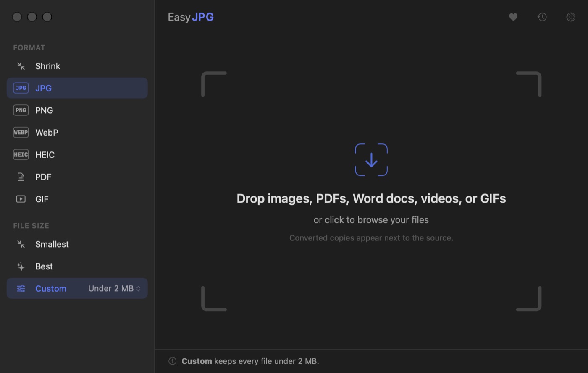Switch to PDF output format
Image resolution: width=588 pixels, height=373 pixels.
pyautogui.click(x=77, y=177)
